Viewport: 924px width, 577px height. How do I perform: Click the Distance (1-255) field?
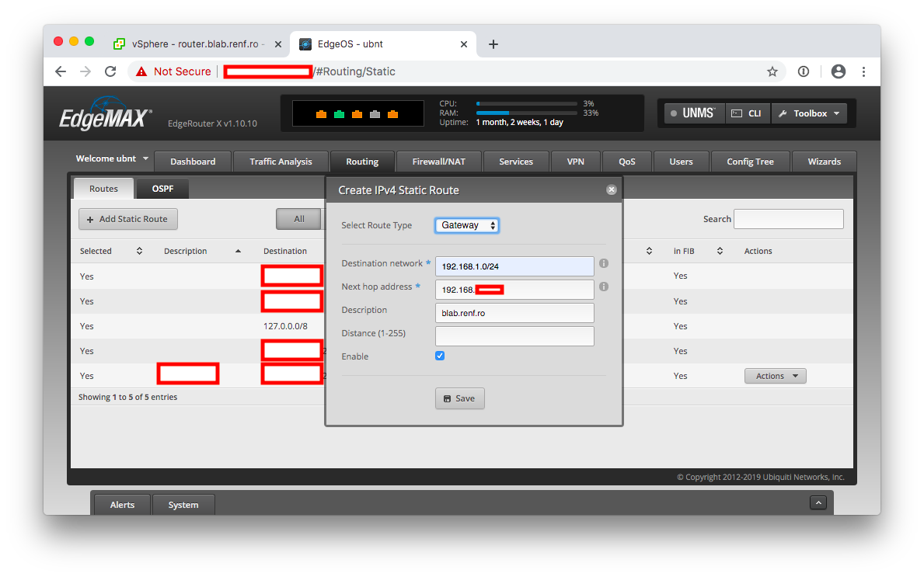(x=514, y=336)
